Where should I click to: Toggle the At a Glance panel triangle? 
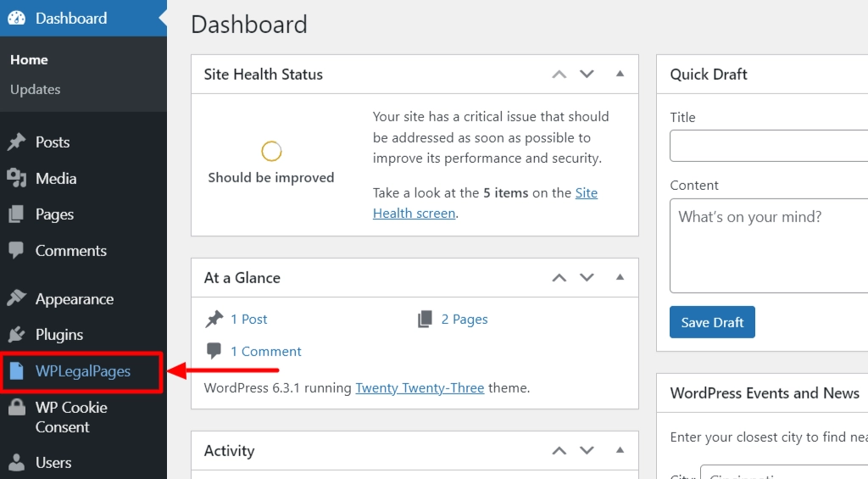620,277
